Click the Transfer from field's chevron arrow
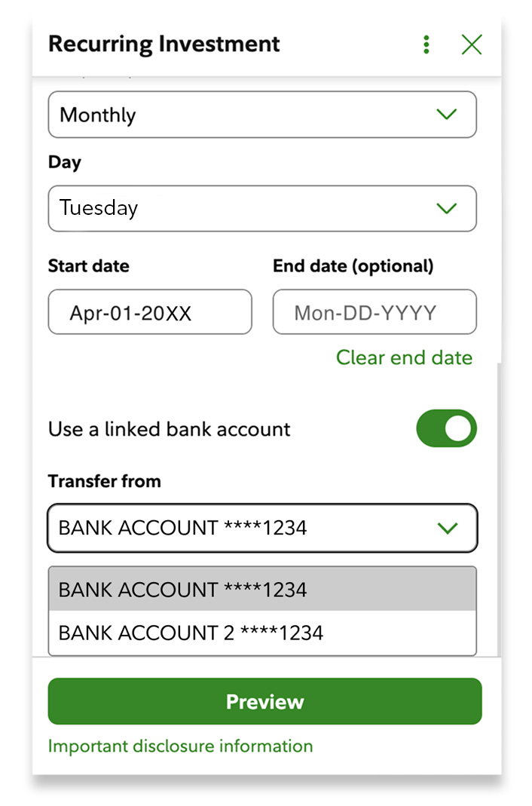The height and width of the screenshot is (806, 532). click(448, 528)
